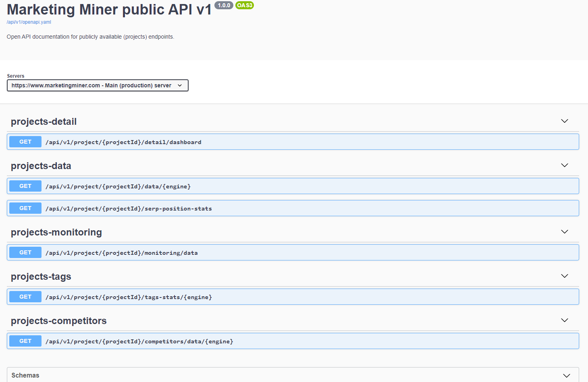Click GET button for data/{engine} endpoint

click(x=25, y=186)
